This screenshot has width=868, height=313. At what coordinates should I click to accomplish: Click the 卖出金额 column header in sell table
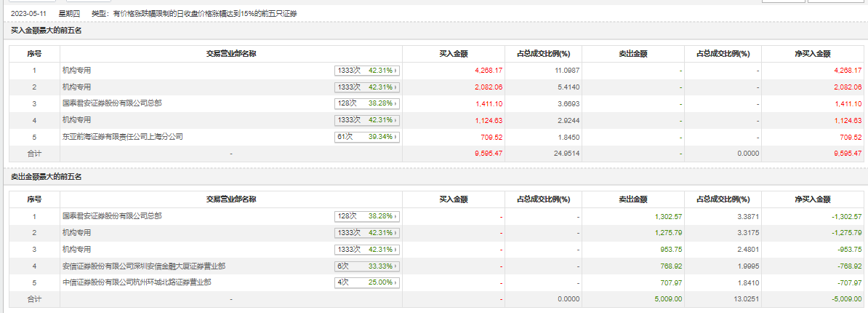click(632, 199)
